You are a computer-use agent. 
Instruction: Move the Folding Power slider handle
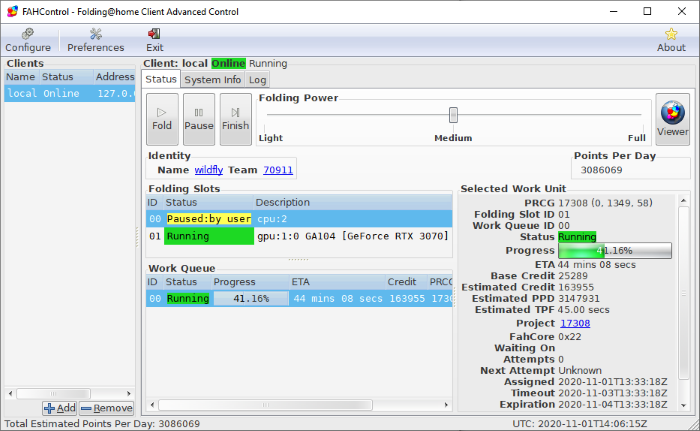tap(453, 115)
